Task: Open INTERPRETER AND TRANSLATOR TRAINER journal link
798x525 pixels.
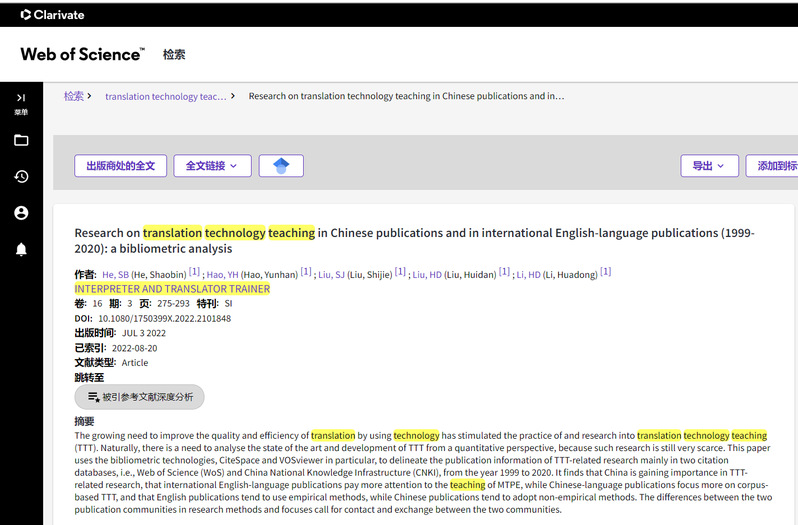Action: [172, 289]
